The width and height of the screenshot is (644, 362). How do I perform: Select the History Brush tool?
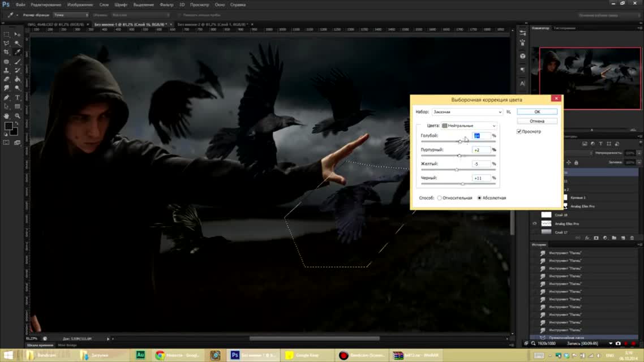(17, 71)
